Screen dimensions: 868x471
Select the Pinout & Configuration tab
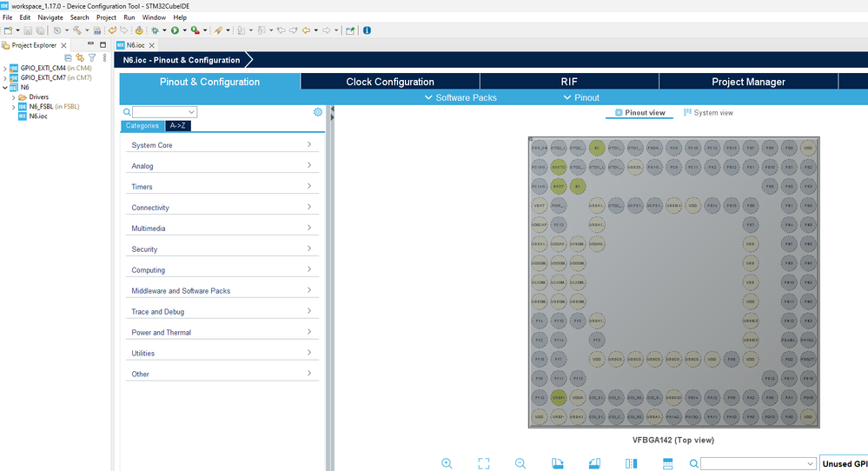(x=209, y=82)
